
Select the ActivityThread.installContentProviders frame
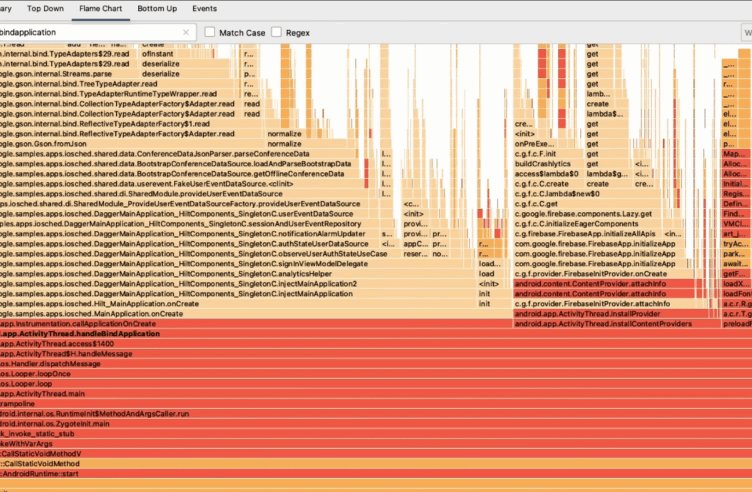tap(616, 324)
